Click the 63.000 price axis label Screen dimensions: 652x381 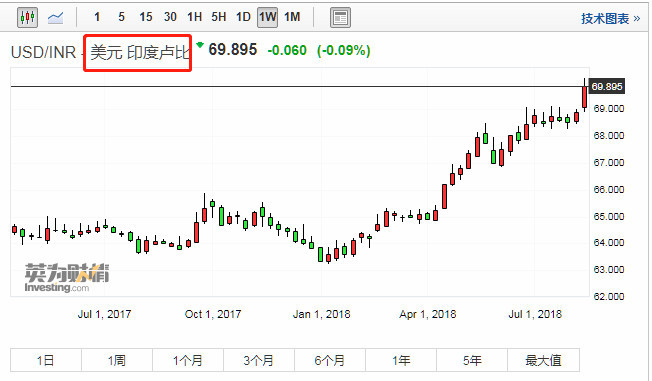pos(609,270)
